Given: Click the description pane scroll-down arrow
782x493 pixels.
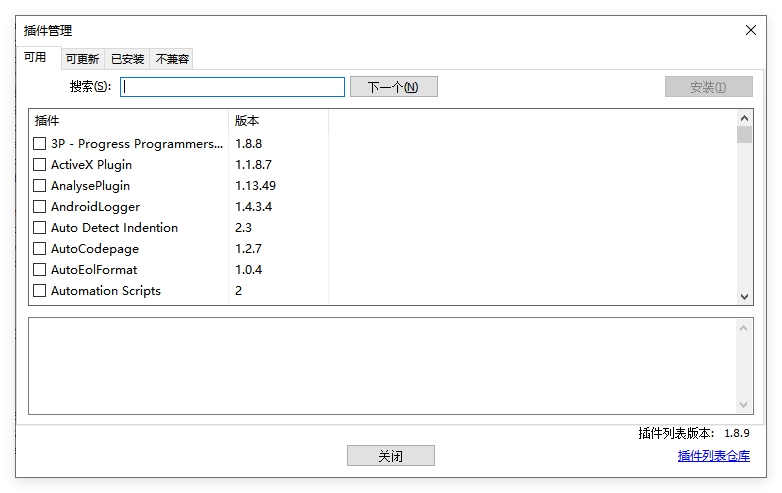Looking at the screenshot, I should [743, 405].
